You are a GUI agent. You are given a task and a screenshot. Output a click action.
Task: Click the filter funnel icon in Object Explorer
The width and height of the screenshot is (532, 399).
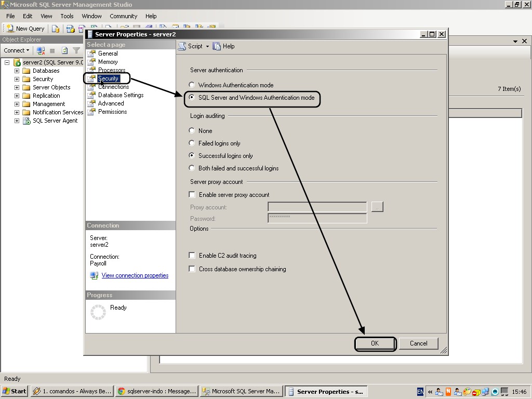click(76, 50)
